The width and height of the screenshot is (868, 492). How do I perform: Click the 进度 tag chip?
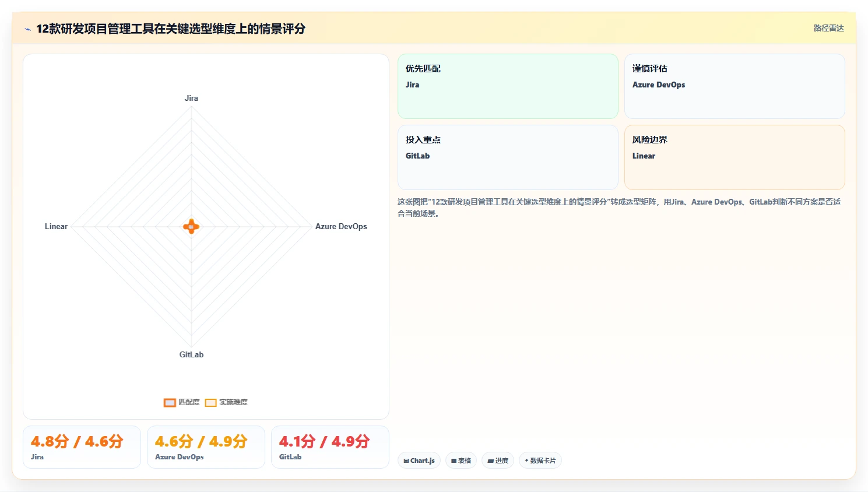[x=498, y=461]
